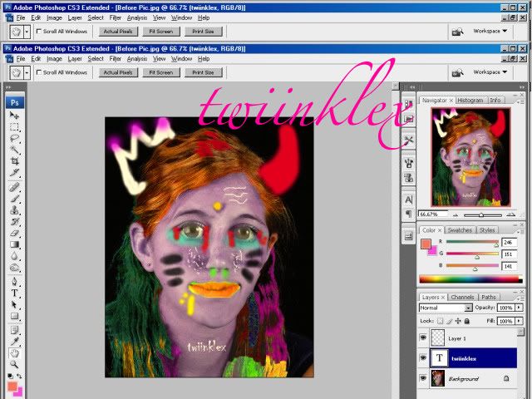This screenshot has width=532, height=399.
Task: Select the Move tool
Action: click(15, 116)
